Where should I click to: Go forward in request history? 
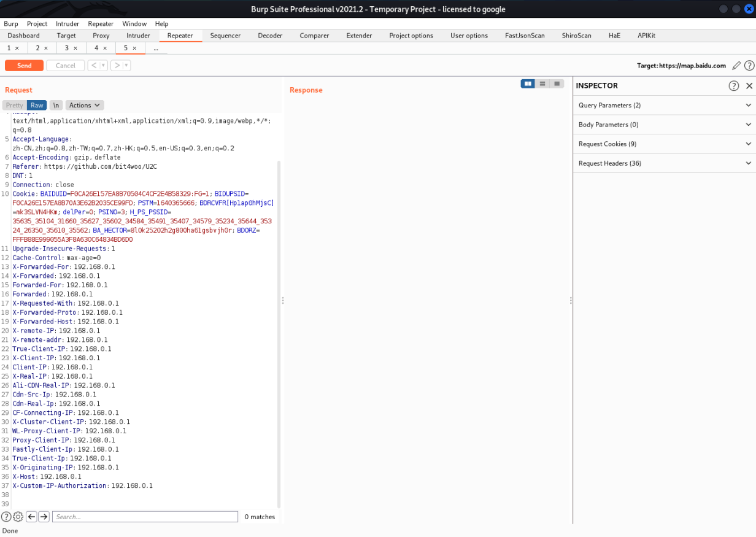pyautogui.click(x=117, y=66)
